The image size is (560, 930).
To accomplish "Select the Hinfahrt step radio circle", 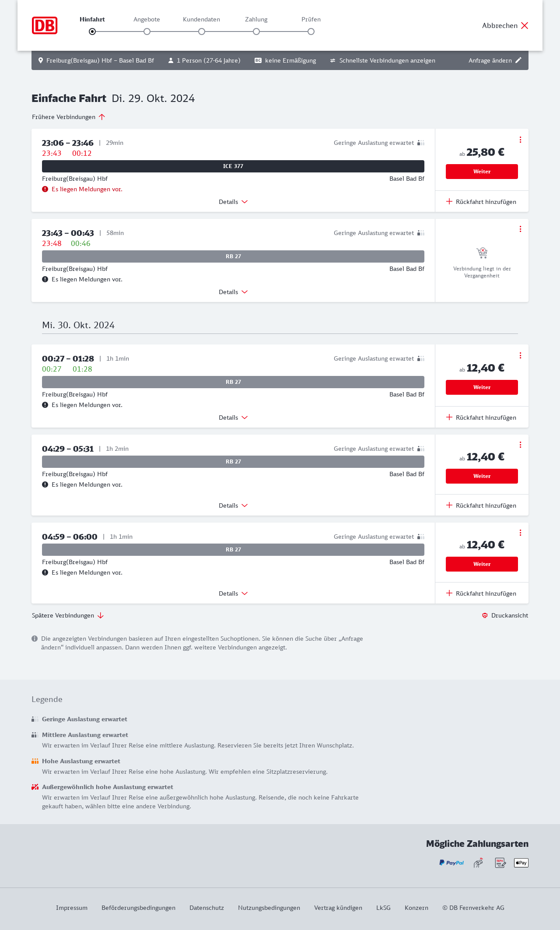I will coord(92,32).
